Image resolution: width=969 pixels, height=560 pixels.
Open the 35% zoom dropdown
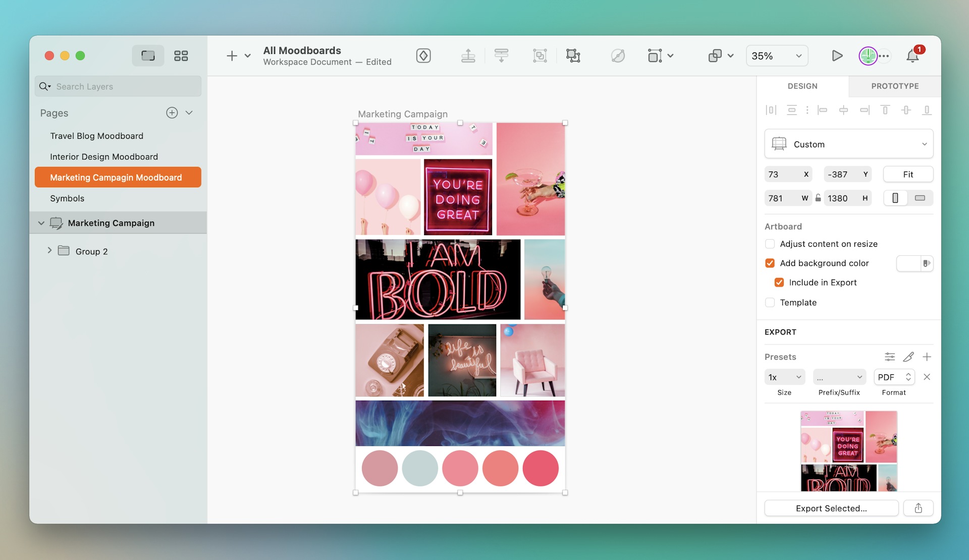[776, 55]
